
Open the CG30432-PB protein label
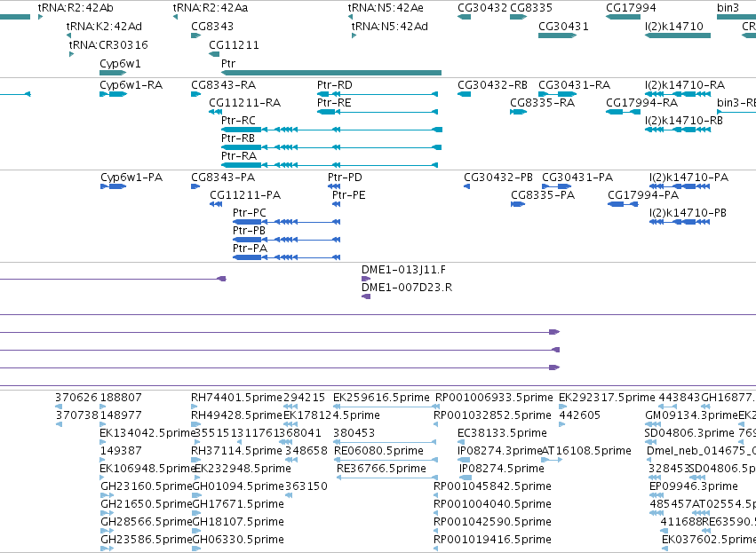tap(498, 178)
